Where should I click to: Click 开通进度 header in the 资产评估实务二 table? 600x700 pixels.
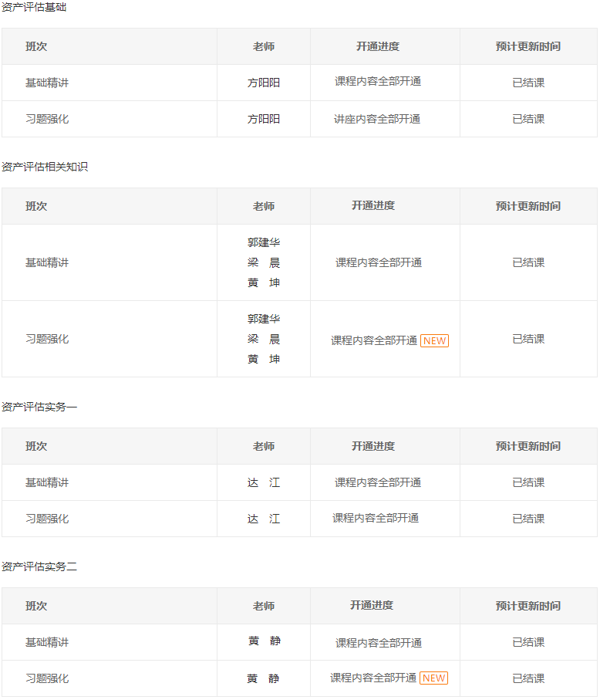coord(372,605)
